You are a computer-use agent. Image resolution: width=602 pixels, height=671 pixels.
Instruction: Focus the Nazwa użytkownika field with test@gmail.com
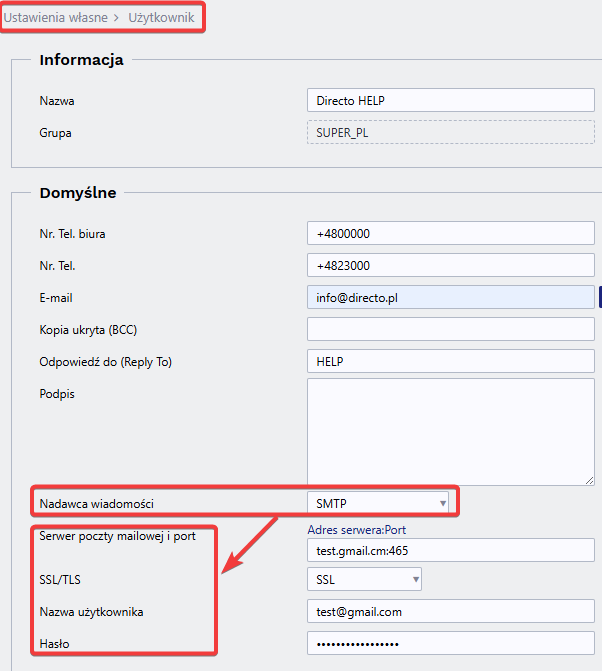point(450,611)
